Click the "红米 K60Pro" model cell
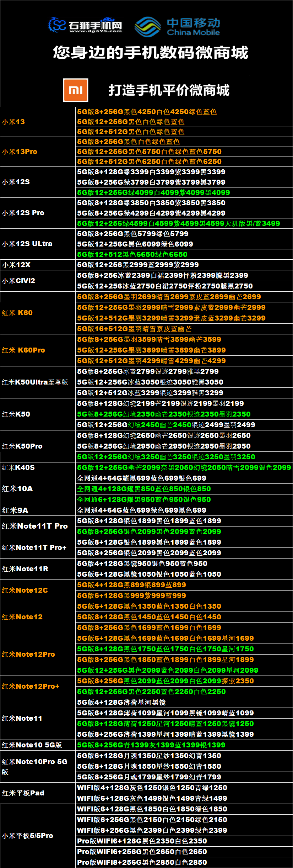This screenshot has width=293, height=868. (38, 350)
